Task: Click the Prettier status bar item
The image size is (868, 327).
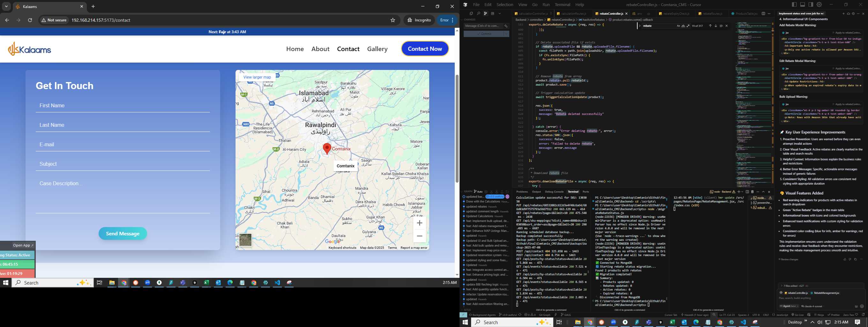Action: point(833,315)
